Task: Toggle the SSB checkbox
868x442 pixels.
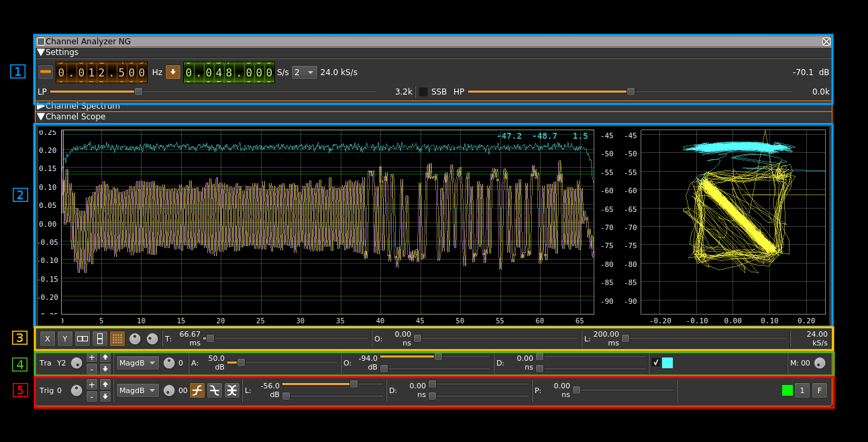Action: click(x=423, y=92)
